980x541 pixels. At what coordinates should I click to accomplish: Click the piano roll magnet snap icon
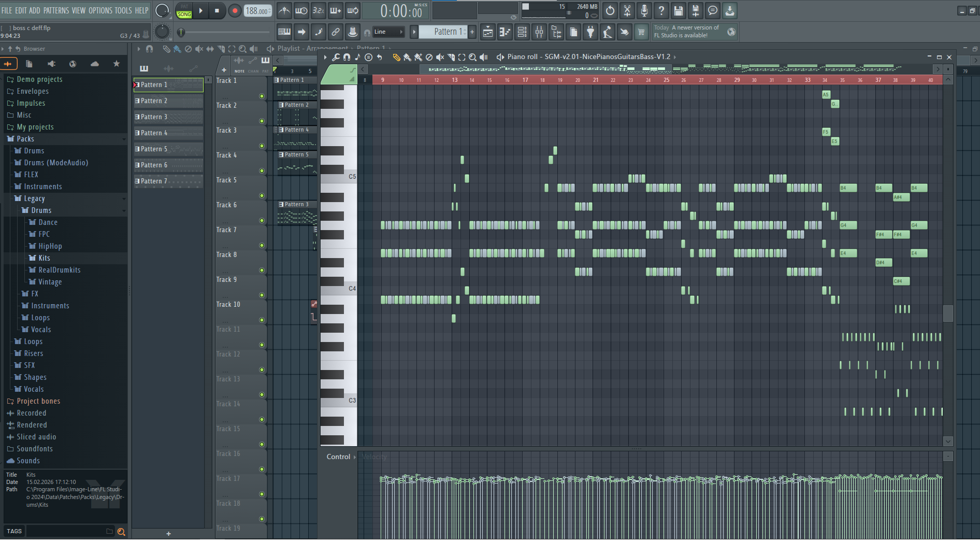coord(347,57)
